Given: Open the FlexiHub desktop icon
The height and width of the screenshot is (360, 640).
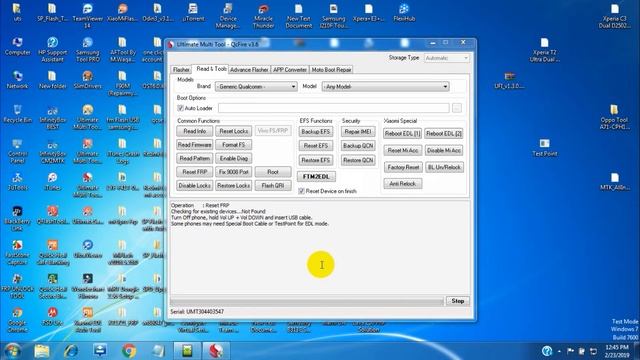Looking at the screenshot, I should click(x=404, y=12).
